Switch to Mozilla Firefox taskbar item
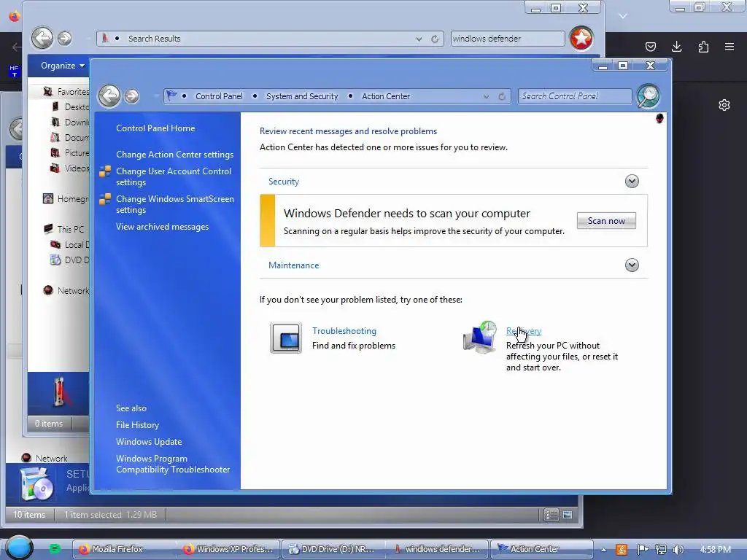 123,549
